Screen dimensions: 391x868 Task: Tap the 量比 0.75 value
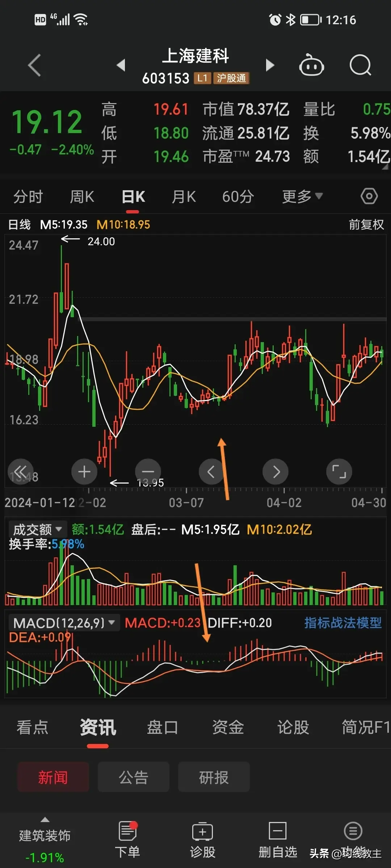coord(347,109)
